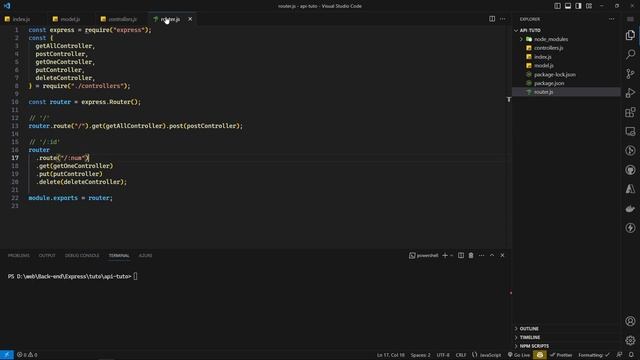This screenshot has width=640, height=360.
Task: Open the Accounts menu icon
Action: (x=630, y=321)
